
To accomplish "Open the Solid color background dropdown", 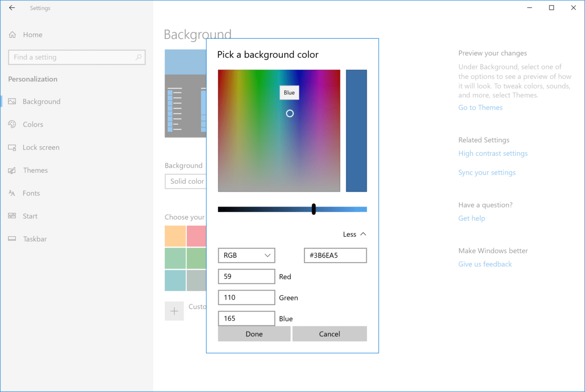I will [186, 181].
